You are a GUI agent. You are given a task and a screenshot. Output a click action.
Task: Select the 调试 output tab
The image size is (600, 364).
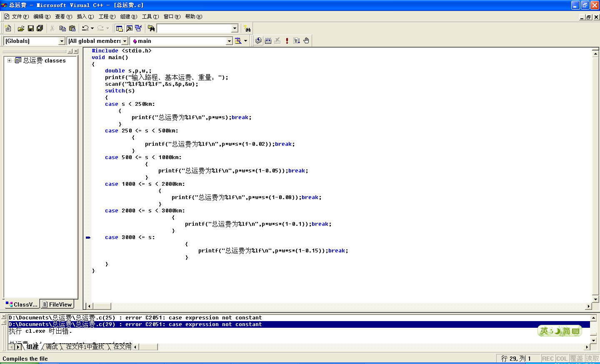tap(52, 347)
